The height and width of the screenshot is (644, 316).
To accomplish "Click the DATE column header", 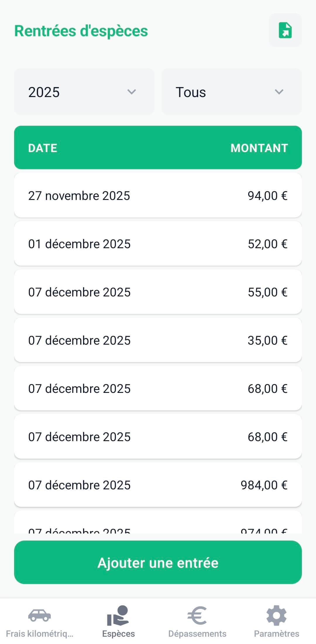I will click(x=43, y=148).
